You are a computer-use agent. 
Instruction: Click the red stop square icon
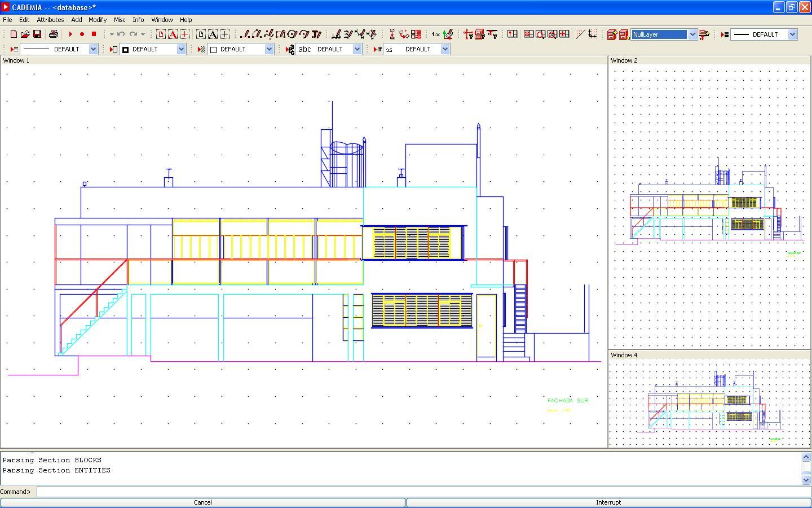coord(94,34)
